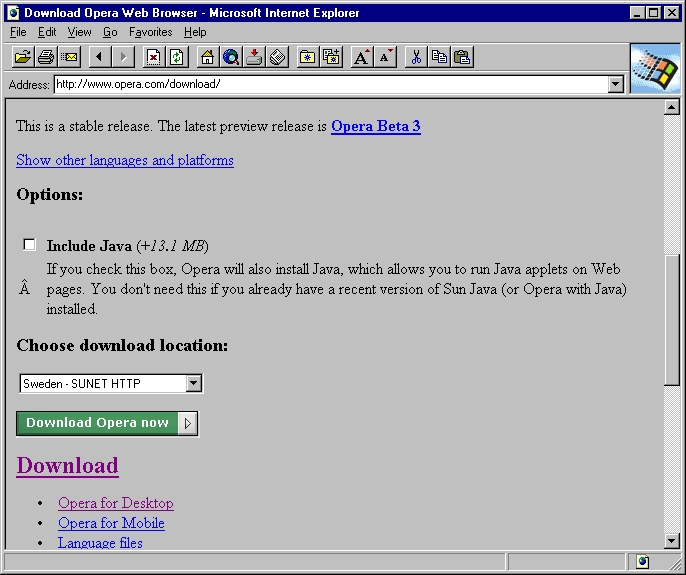Open the Help menu
Image resolution: width=686 pixels, height=575 pixels.
coord(195,32)
